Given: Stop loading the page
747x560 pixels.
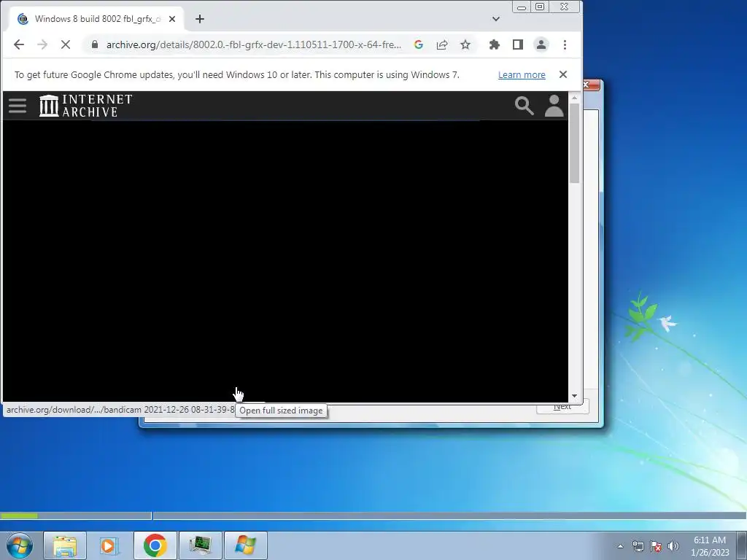Looking at the screenshot, I should click(66, 44).
